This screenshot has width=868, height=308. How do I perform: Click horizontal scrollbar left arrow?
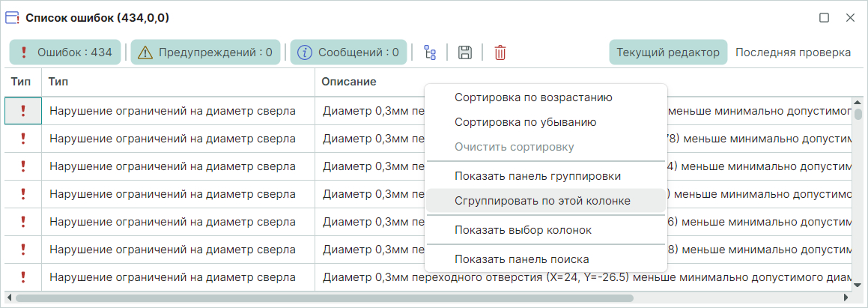tap(10, 298)
